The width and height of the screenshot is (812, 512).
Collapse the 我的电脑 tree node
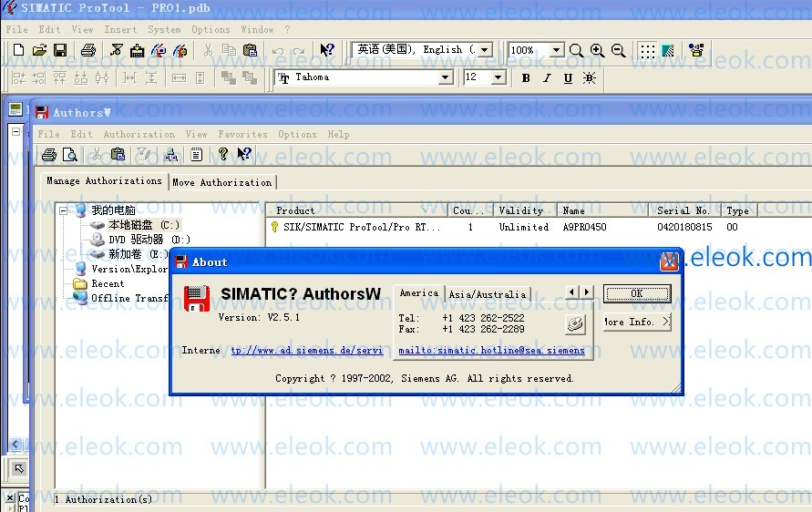coord(63,210)
